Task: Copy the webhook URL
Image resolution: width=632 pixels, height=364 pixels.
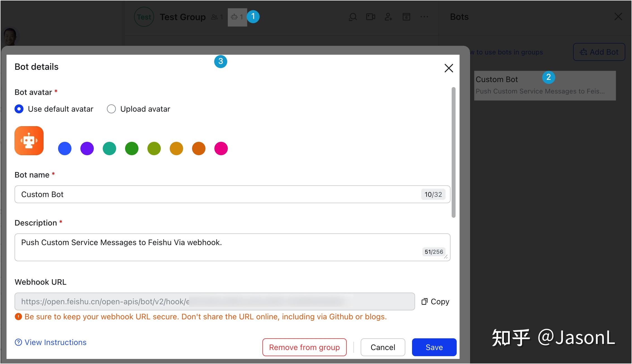Action: point(435,301)
